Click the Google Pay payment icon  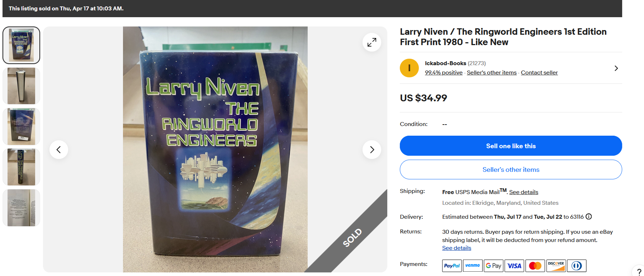pyautogui.click(x=493, y=266)
